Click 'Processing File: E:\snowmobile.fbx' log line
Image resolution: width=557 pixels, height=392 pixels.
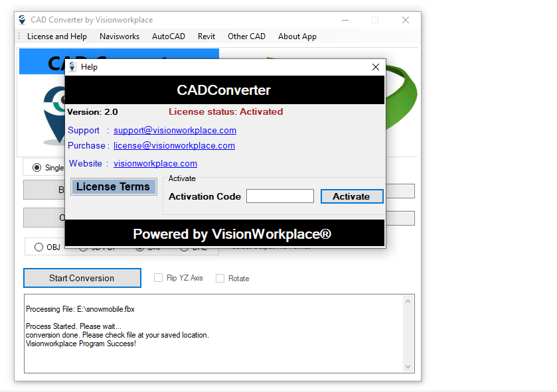pyautogui.click(x=80, y=309)
